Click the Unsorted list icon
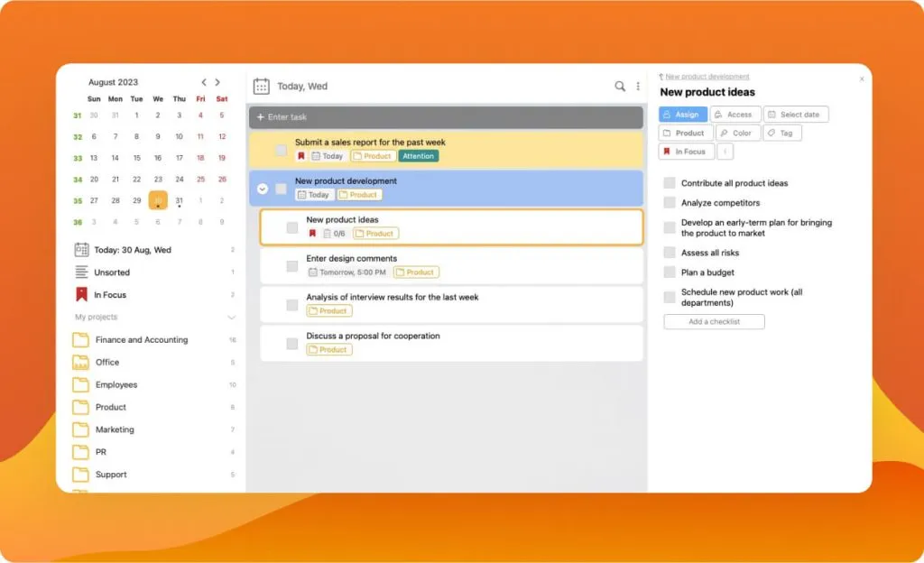Viewport: 924px width, 563px height. 81,272
